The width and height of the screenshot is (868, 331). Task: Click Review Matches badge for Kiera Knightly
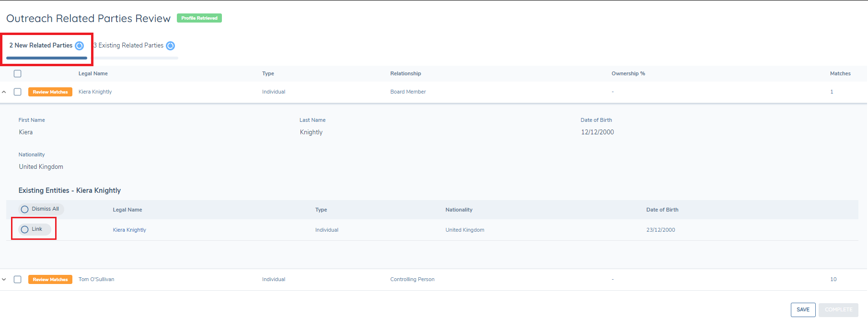pos(50,92)
